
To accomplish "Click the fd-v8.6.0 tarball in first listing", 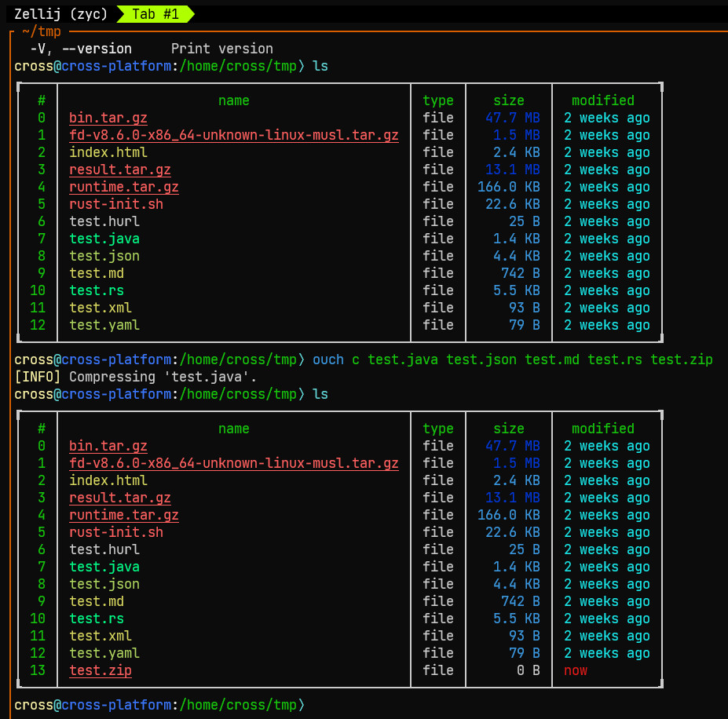I will tap(234, 135).
